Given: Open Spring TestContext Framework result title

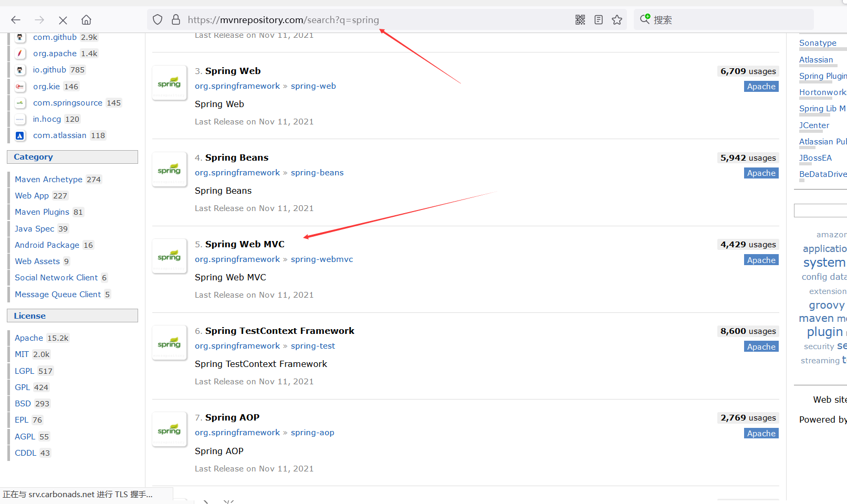Looking at the screenshot, I should (x=280, y=331).
